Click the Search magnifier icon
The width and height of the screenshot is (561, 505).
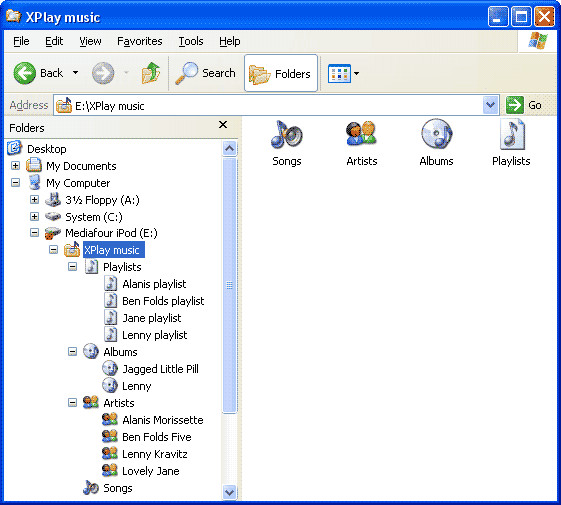tap(186, 73)
